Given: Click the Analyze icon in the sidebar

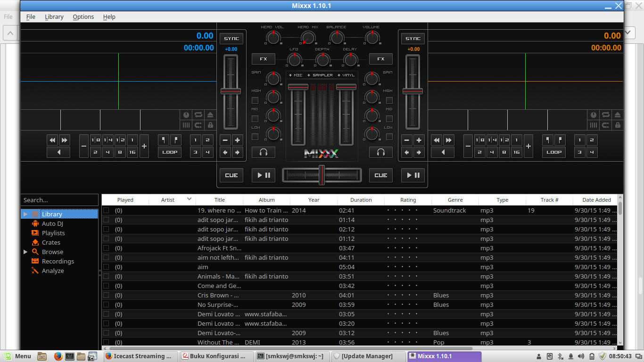Looking at the screenshot, I should pyautogui.click(x=35, y=271).
